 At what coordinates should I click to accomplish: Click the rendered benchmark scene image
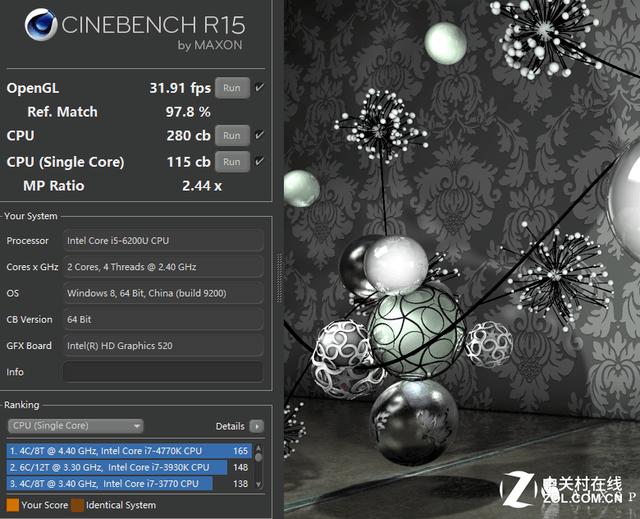[x=462, y=260]
